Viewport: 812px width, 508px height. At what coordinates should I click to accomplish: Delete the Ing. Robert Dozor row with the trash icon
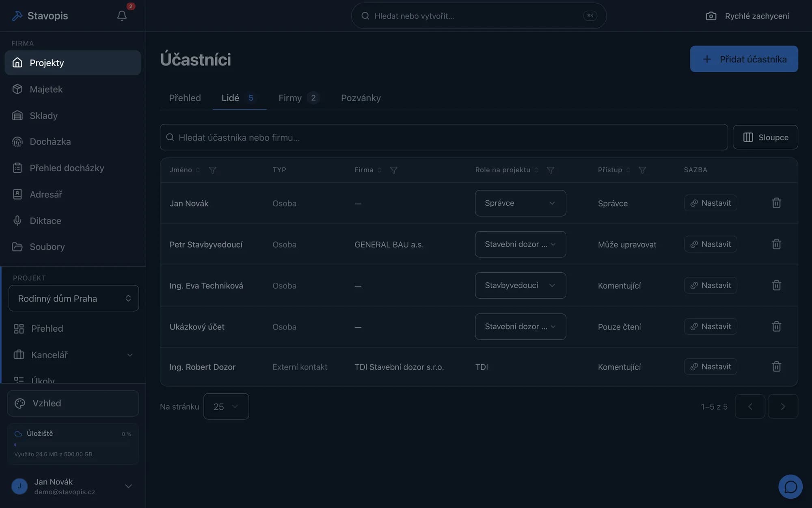pyautogui.click(x=776, y=366)
